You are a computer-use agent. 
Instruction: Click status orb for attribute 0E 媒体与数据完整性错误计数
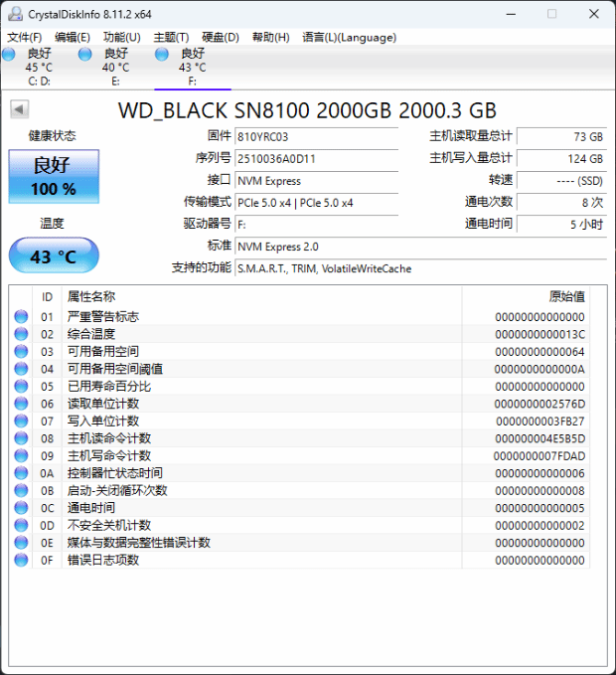click(21, 543)
